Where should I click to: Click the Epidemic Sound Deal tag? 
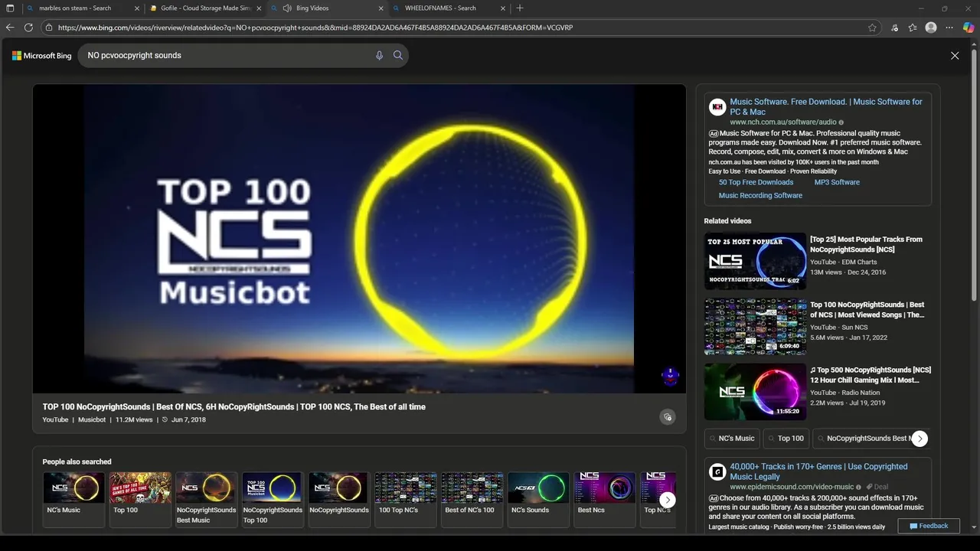click(877, 487)
